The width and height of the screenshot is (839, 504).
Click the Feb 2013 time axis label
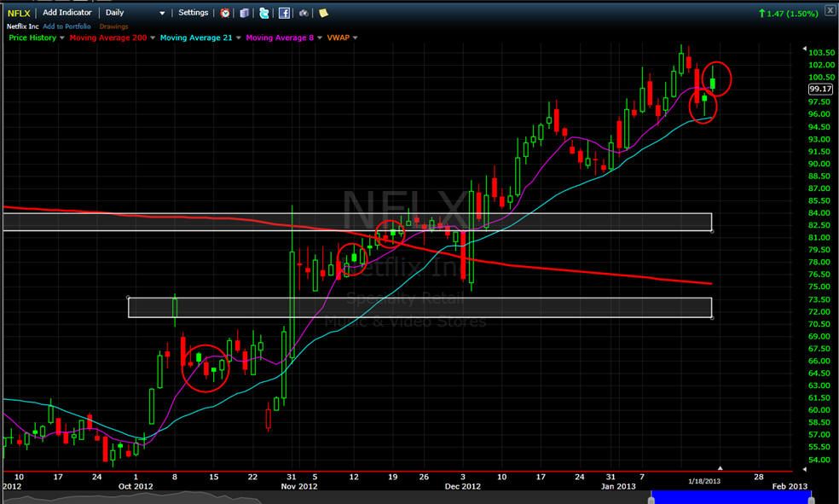pyautogui.click(x=790, y=486)
